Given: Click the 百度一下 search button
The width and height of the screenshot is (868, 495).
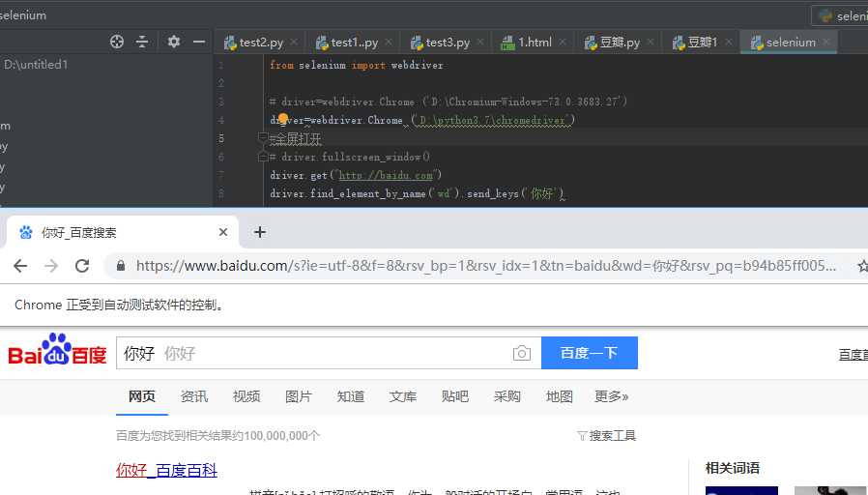Looking at the screenshot, I should (x=589, y=353).
